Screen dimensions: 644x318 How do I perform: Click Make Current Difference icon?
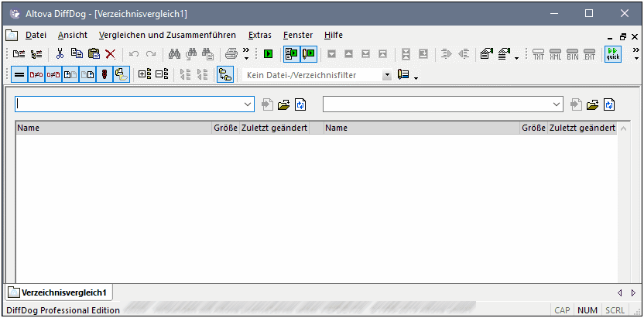click(423, 53)
